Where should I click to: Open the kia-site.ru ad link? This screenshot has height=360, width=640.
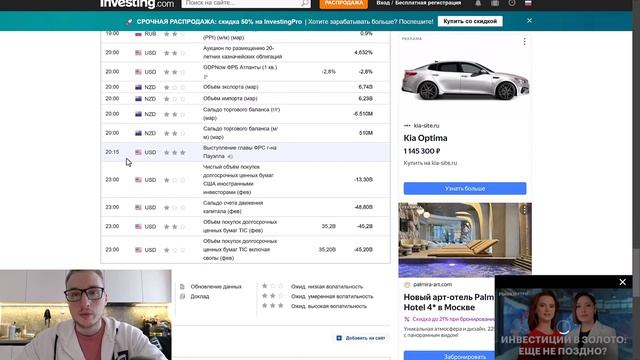coord(427,126)
